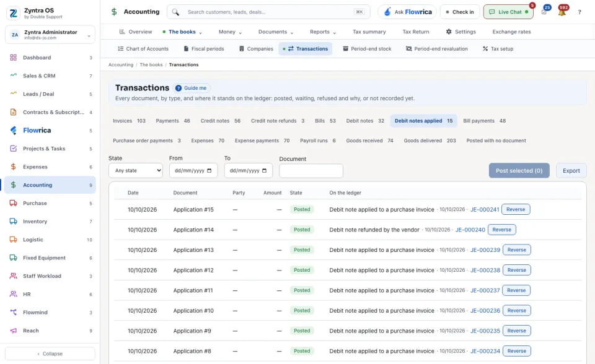The height and width of the screenshot is (364, 595).
Task: Open the Period-end stock icon
Action: pyautogui.click(x=345, y=49)
